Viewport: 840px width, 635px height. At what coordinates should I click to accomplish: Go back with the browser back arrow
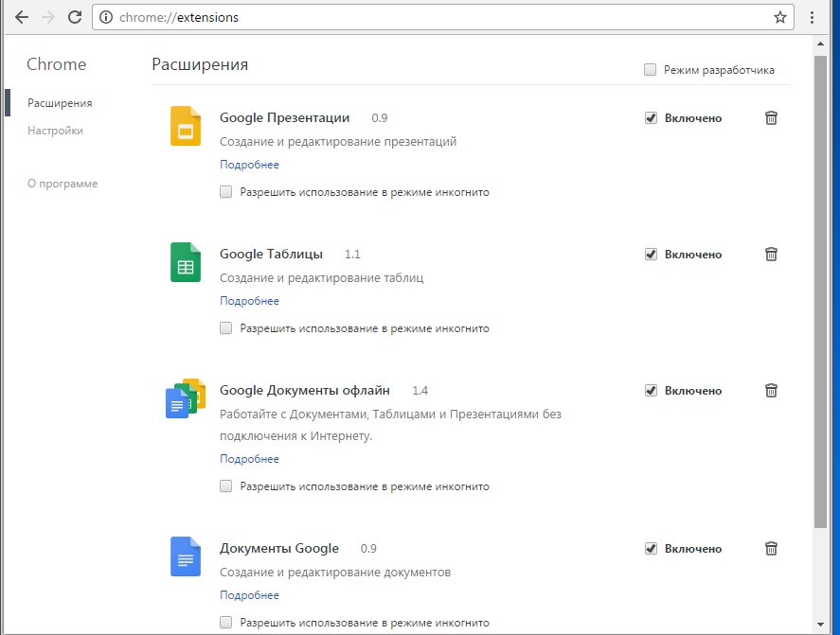tap(22, 17)
